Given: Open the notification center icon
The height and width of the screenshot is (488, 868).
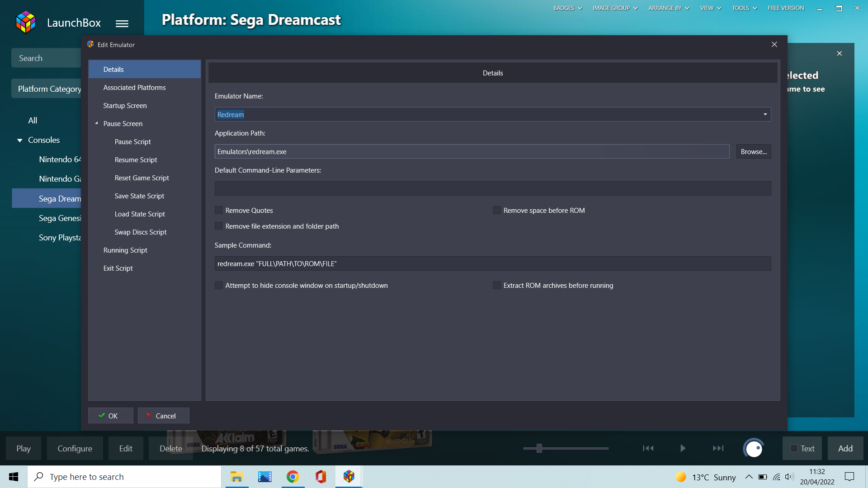Looking at the screenshot, I should [x=849, y=477].
